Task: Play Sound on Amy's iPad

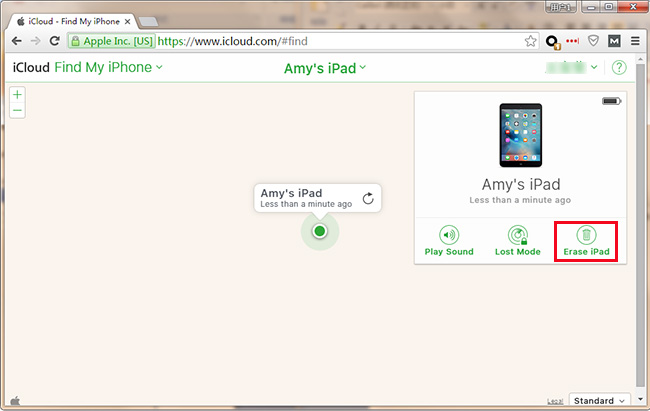Action: pyautogui.click(x=449, y=241)
